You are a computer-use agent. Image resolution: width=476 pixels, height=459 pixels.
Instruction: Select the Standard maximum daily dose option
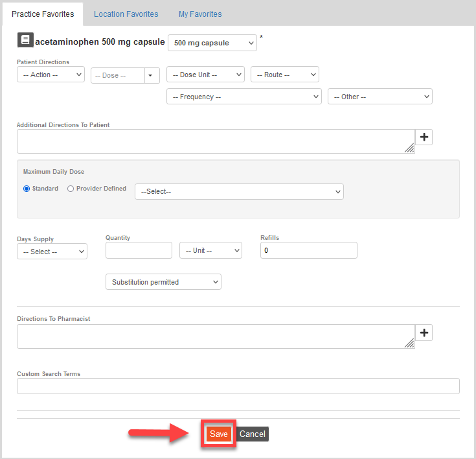[x=27, y=189]
